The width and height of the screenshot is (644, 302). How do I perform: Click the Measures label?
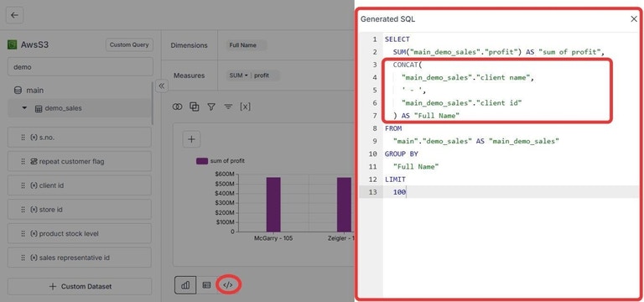[x=189, y=75]
